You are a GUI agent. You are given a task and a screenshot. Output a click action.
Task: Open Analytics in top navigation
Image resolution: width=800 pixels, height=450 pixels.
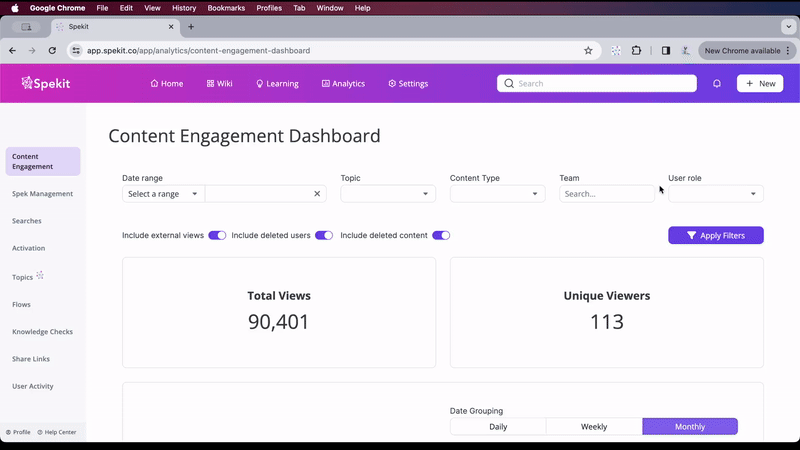click(343, 84)
